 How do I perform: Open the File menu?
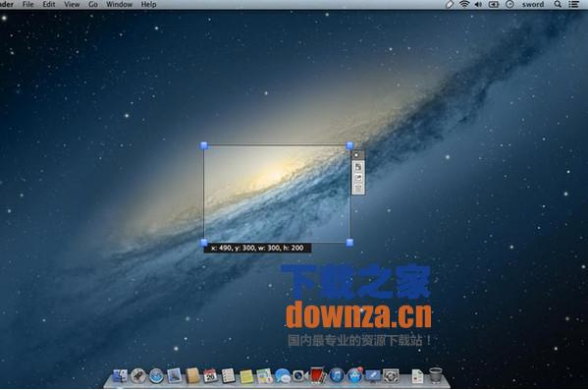click(x=27, y=4)
